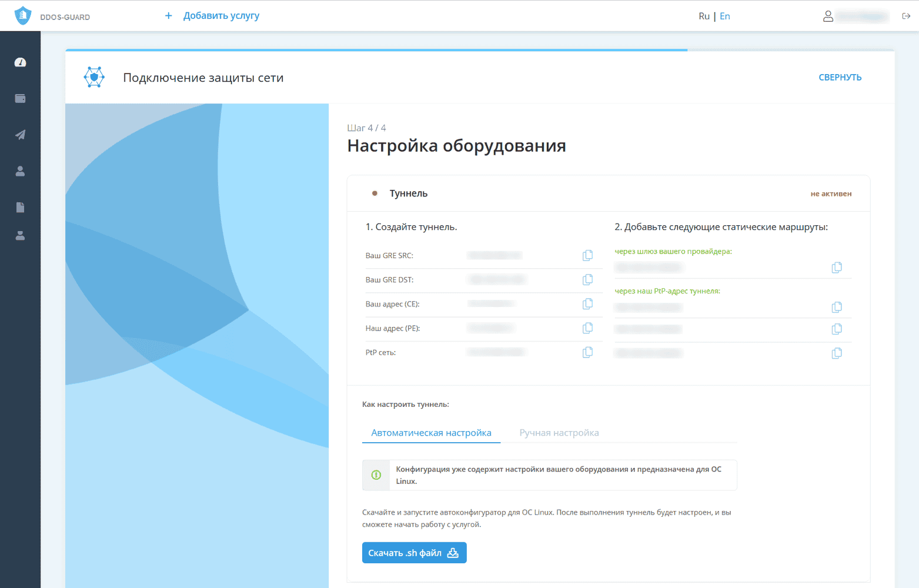The height and width of the screenshot is (588, 919).
Task: Click через наш PtP-адрес туннеля label
Action: click(667, 291)
